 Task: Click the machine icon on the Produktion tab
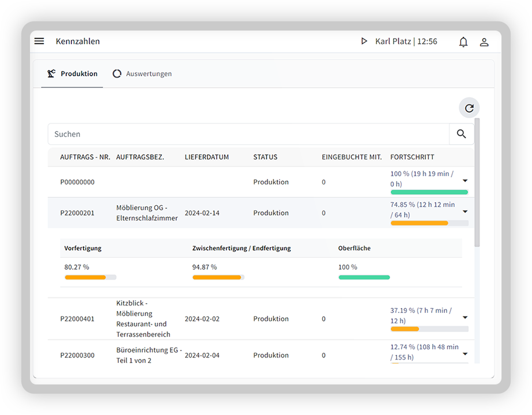(51, 74)
